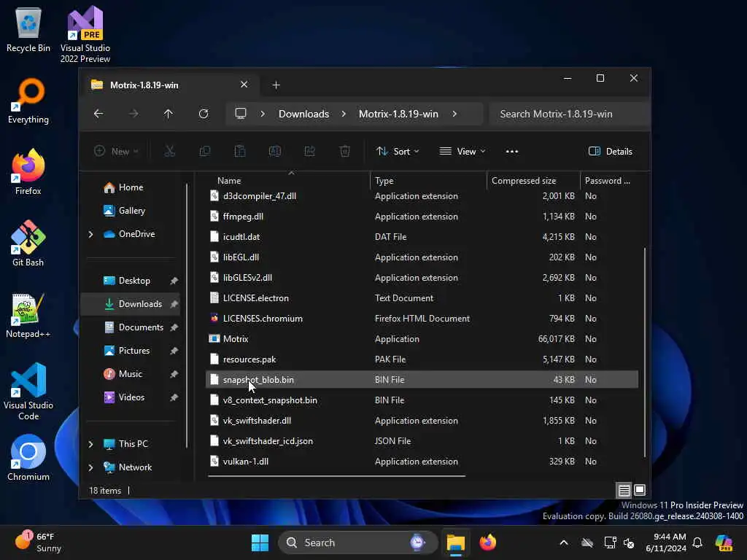Sort by Name column header
747x560 pixels.
(x=288, y=181)
